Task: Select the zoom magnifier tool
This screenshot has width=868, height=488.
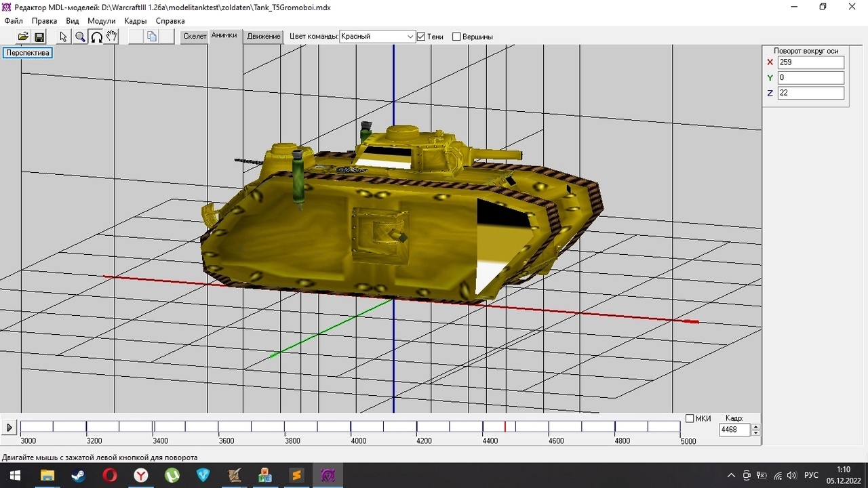Action: point(80,37)
